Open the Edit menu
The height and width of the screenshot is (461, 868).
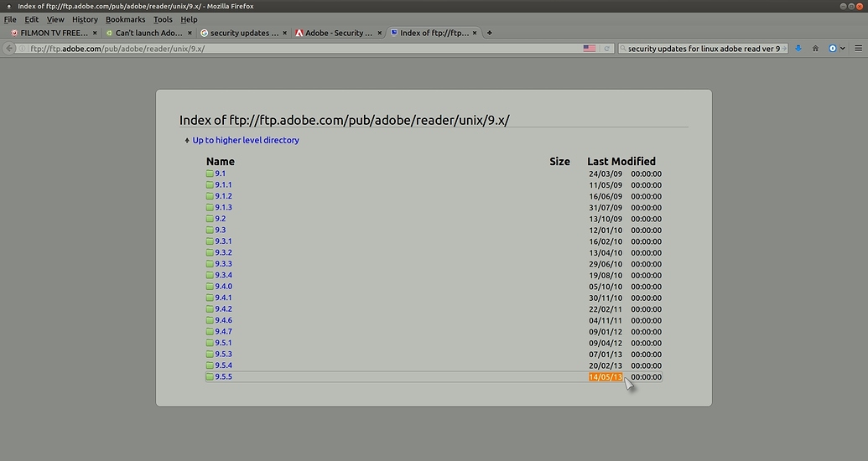[x=32, y=19]
